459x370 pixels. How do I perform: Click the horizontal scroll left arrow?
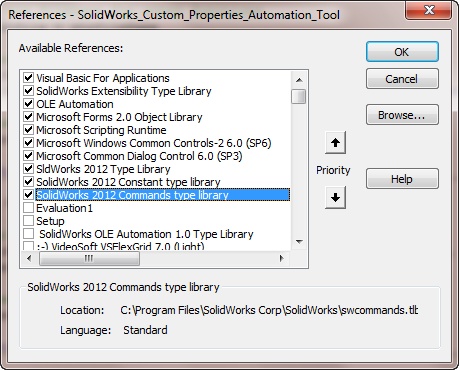(x=29, y=258)
